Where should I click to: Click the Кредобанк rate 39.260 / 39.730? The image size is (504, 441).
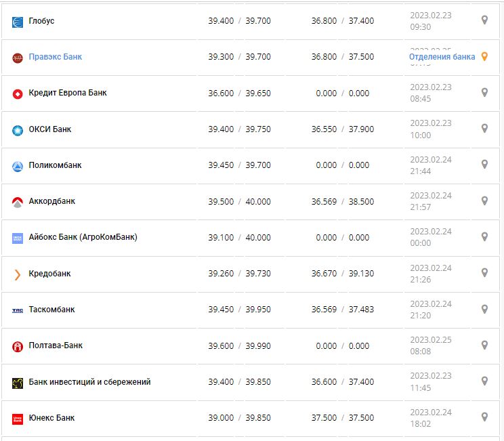239,274
